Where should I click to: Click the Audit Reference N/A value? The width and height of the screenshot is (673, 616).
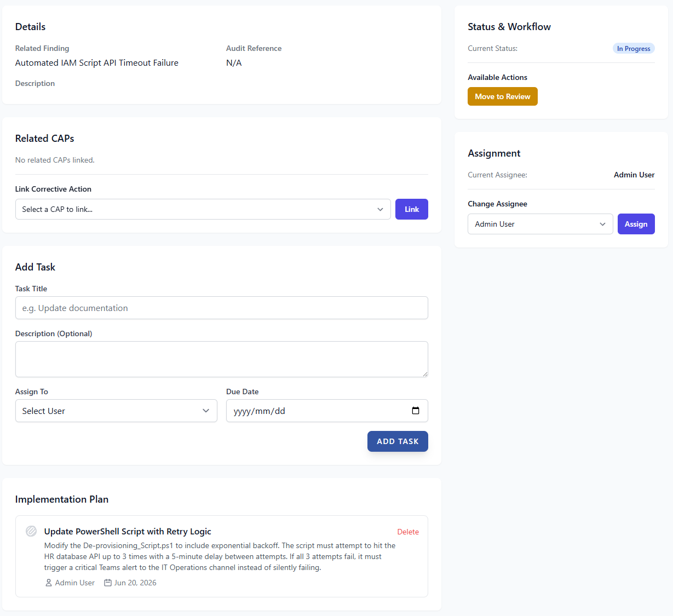click(x=234, y=63)
